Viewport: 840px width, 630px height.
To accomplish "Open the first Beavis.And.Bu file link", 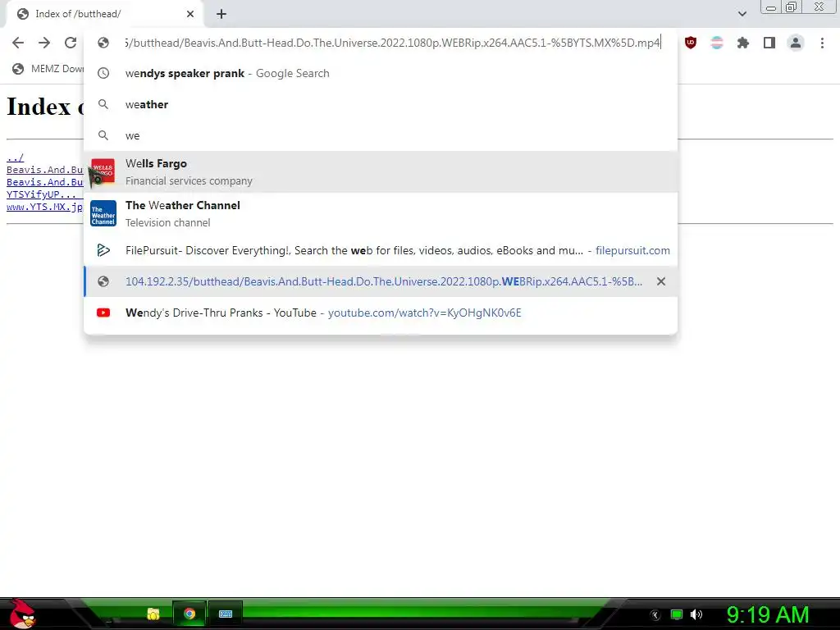I will point(45,170).
